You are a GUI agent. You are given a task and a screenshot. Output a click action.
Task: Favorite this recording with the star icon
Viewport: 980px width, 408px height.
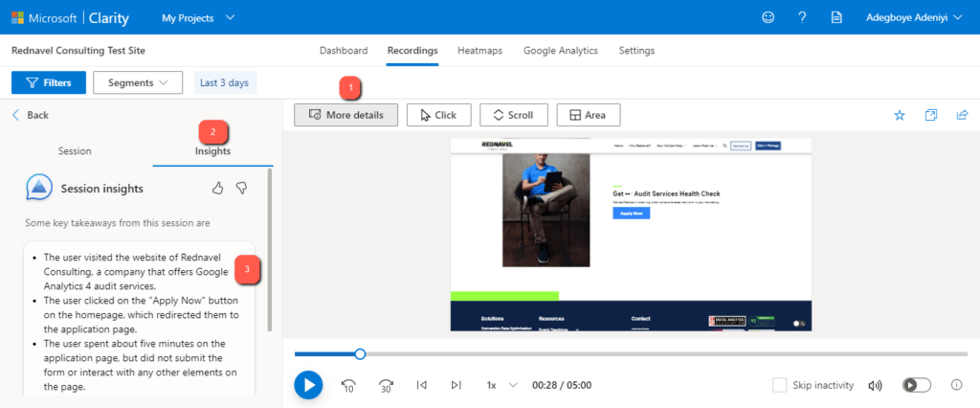[x=899, y=115]
